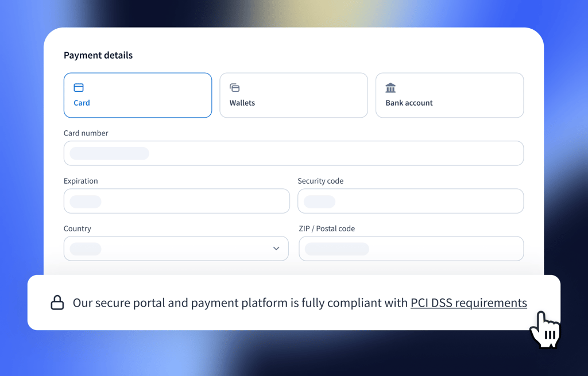The width and height of the screenshot is (588, 376).
Task: Click the "Card number" field label
Action: 86,133
